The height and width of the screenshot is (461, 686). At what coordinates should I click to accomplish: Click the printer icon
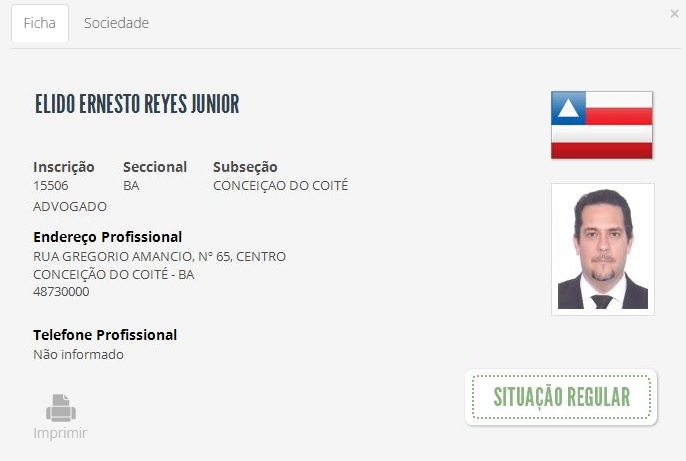[60, 407]
